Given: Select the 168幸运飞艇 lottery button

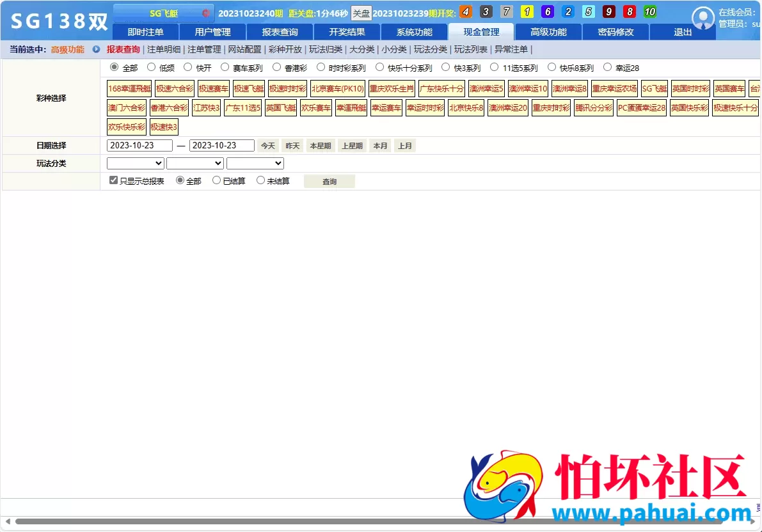Looking at the screenshot, I should [129, 88].
